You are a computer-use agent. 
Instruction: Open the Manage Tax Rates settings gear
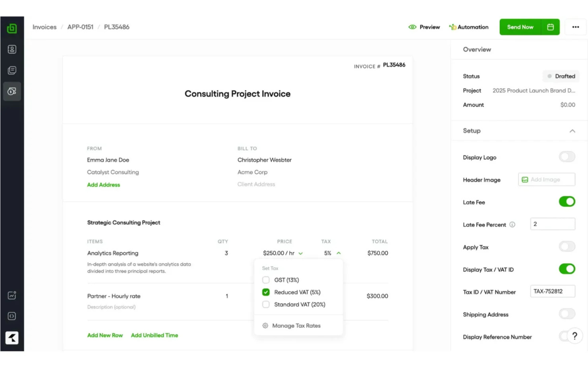pyautogui.click(x=265, y=325)
